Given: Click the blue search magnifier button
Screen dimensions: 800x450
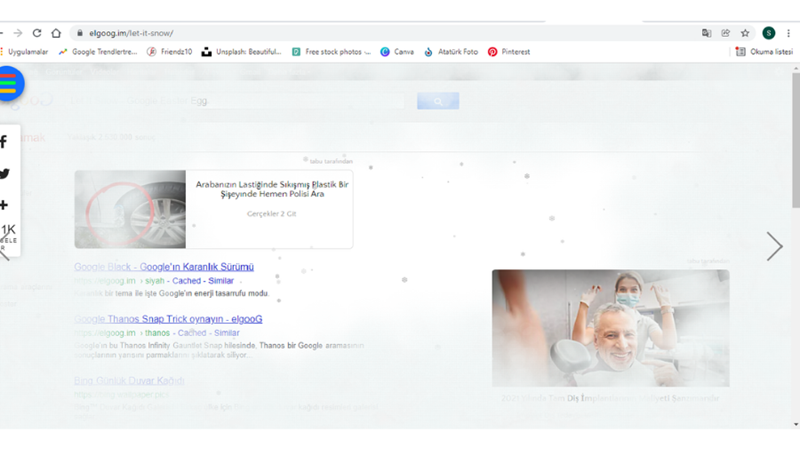Looking at the screenshot, I should [437, 101].
